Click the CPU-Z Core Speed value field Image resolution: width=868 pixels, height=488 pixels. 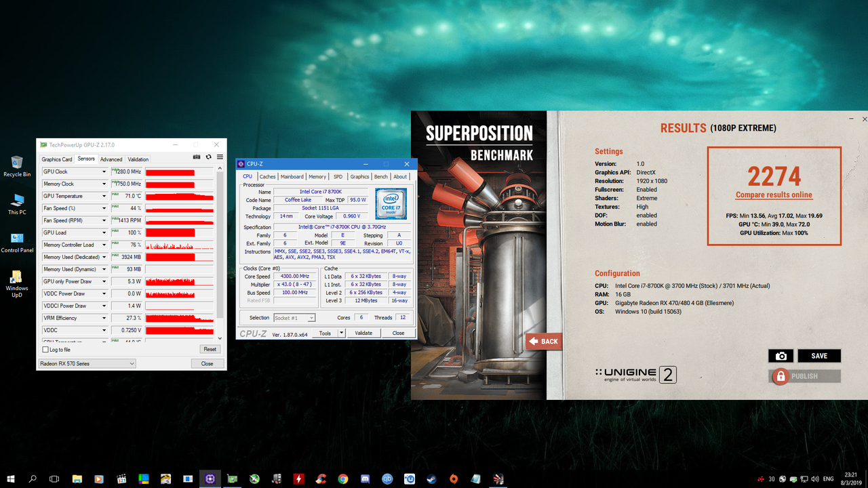click(295, 277)
